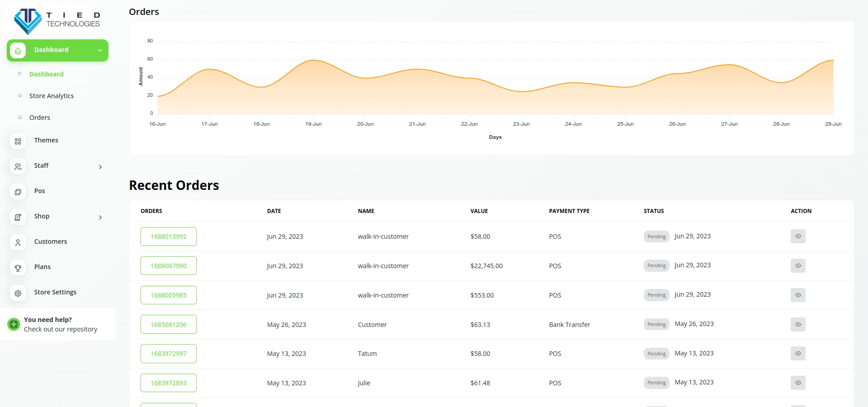
Task: Open order number 1688007990
Action: point(169,266)
